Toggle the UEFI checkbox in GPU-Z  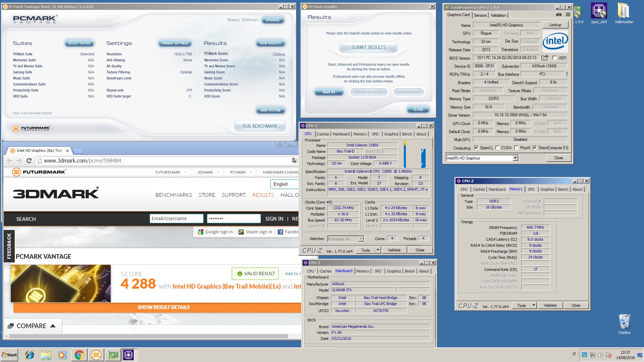tap(554, 58)
